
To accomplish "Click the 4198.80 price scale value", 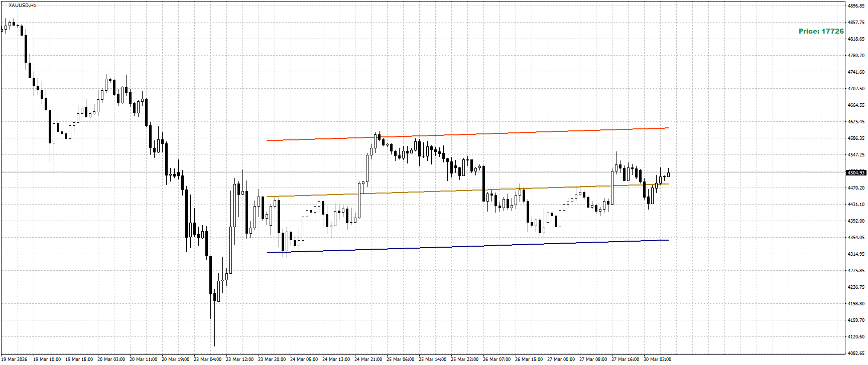I will pos(856,304).
